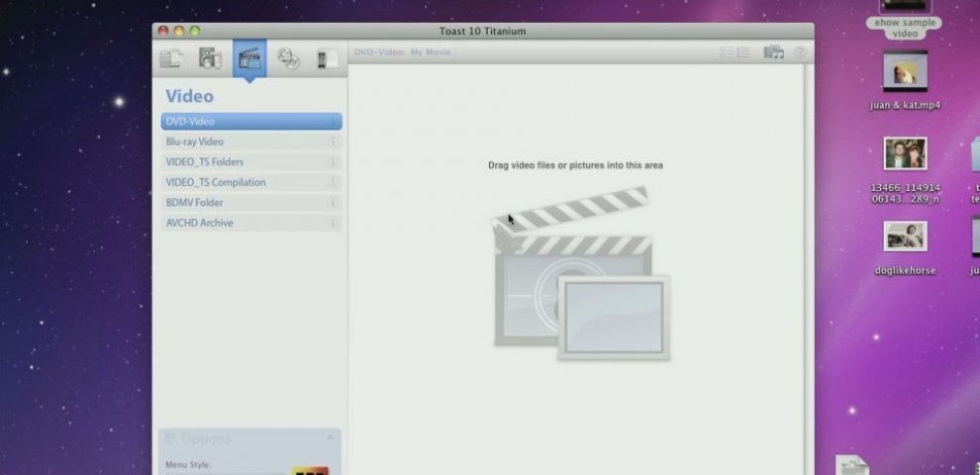
Task: Click the Toast 10 Titanium title bar
Action: [482, 32]
